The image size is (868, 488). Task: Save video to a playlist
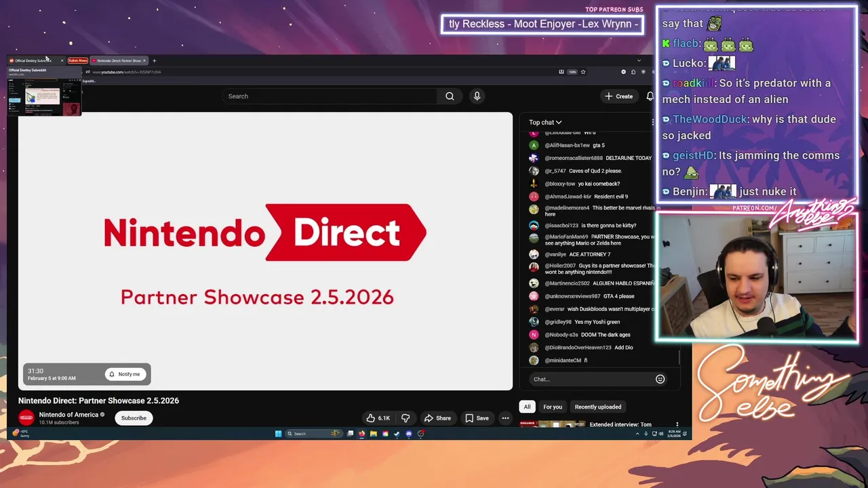click(477, 418)
